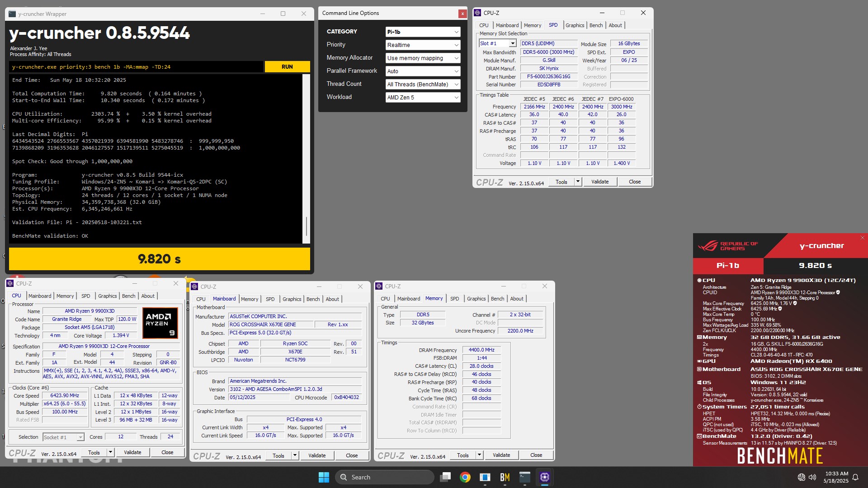868x488 pixels.
Task: Click the Memory section icon in BenchMate panel
Action: pos(699,337)
